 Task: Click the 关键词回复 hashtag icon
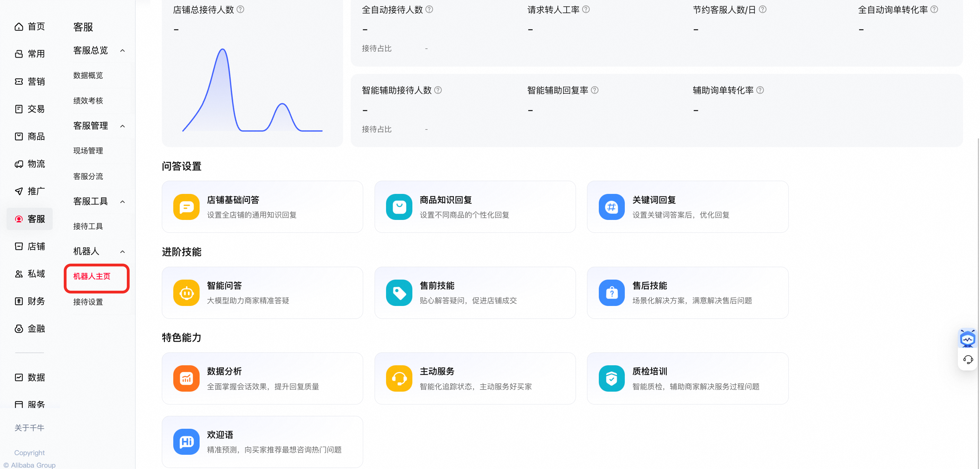612,207
